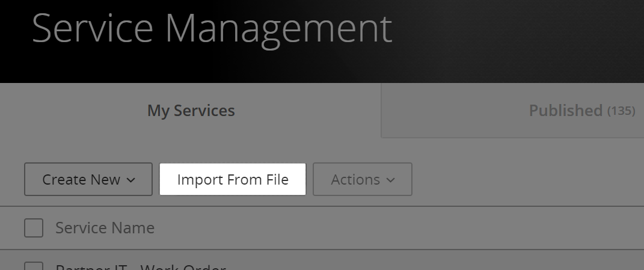Click the "Published" word in the tab
This screenshot has height=270, width=644.
(x=565, y=111)
